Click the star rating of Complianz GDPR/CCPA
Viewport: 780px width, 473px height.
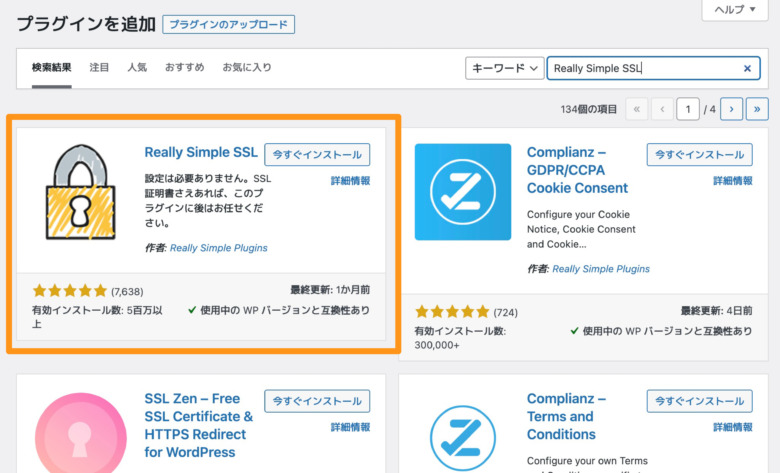pos(452,311)
